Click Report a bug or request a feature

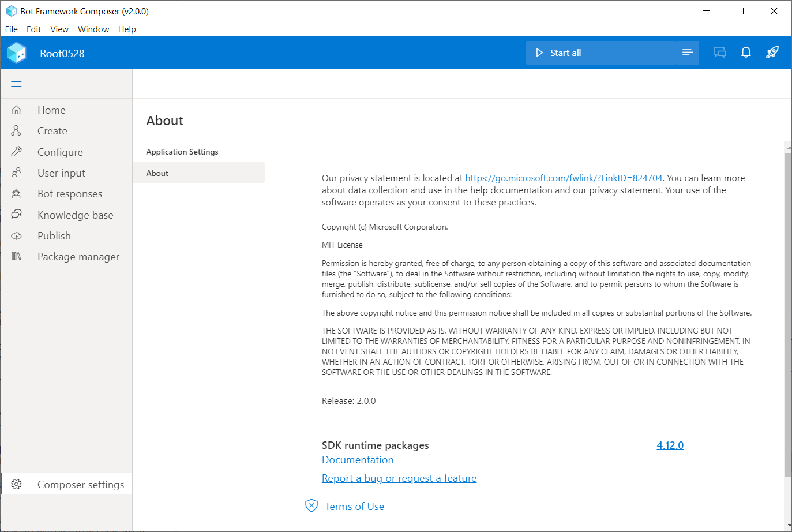(399, 478)
